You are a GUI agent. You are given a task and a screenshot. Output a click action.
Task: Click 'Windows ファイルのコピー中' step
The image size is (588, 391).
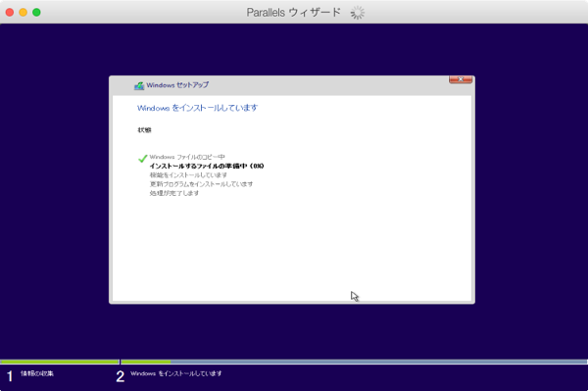point(187,157)
